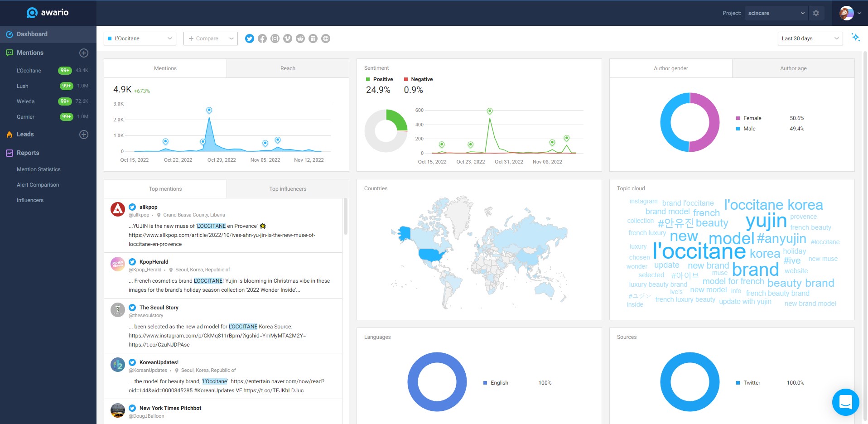Open Alert Comparison report
The width and height of the screenshot is (868, 424).
[38, 185]
